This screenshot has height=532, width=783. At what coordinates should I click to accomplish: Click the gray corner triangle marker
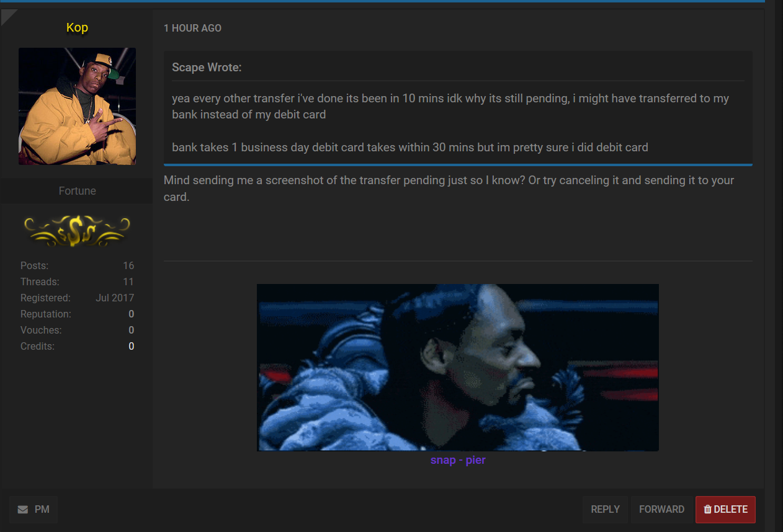pyautogui.click(x=7, y=16)
